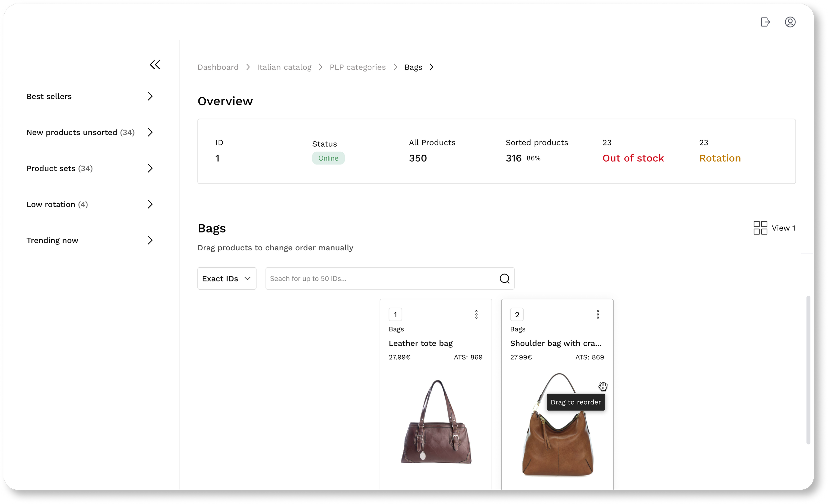Open Trending now menu item
Image resolution: width=828 pixels, height=504 pixels.
click(x=52, y=240)
